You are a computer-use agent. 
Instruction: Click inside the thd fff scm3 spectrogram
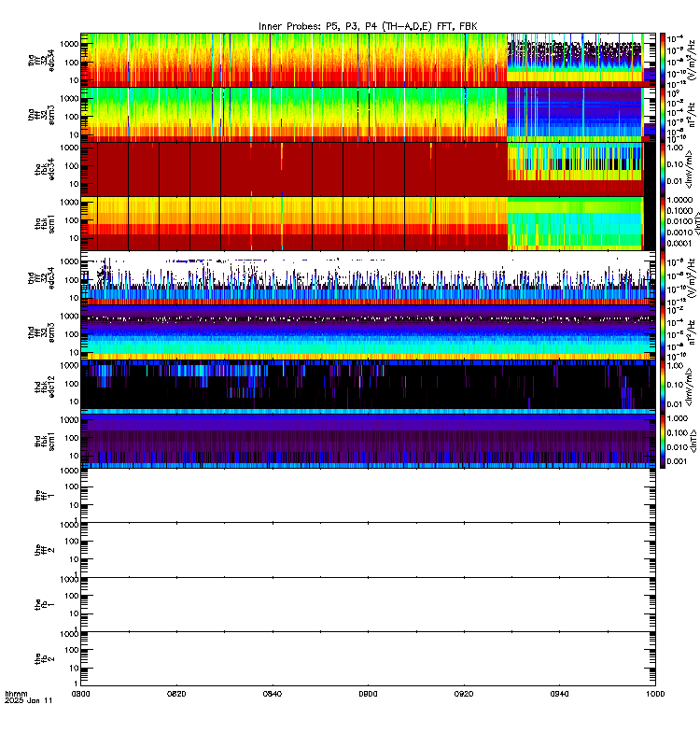(x=368, y=332)
